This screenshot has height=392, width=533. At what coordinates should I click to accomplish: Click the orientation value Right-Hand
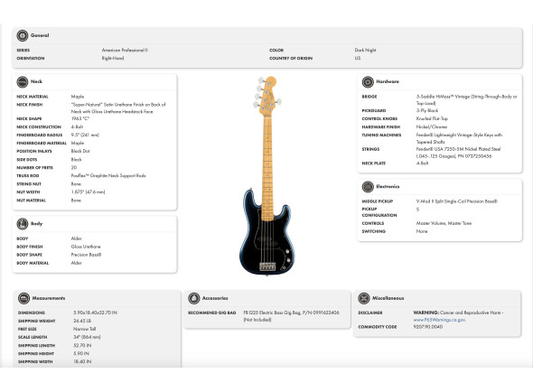point(113,58)
